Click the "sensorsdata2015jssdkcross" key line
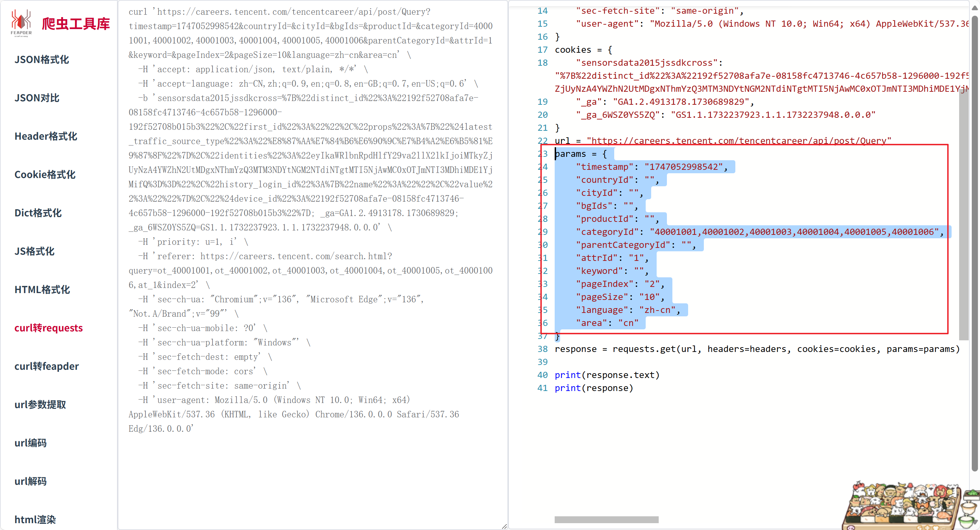980x530 pixels. 649,63
